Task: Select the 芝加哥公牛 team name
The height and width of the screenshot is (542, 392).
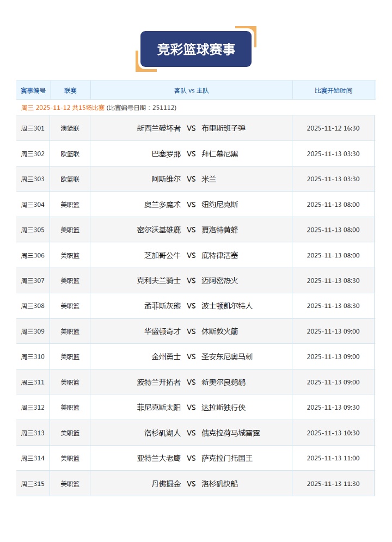Action: coord(162,255)
